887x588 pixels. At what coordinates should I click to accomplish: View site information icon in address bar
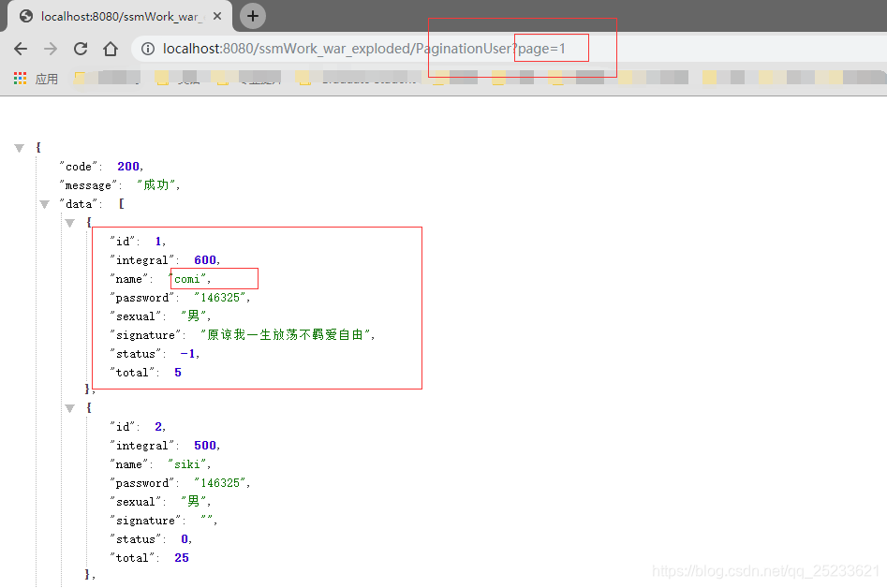tap(148, 50)
